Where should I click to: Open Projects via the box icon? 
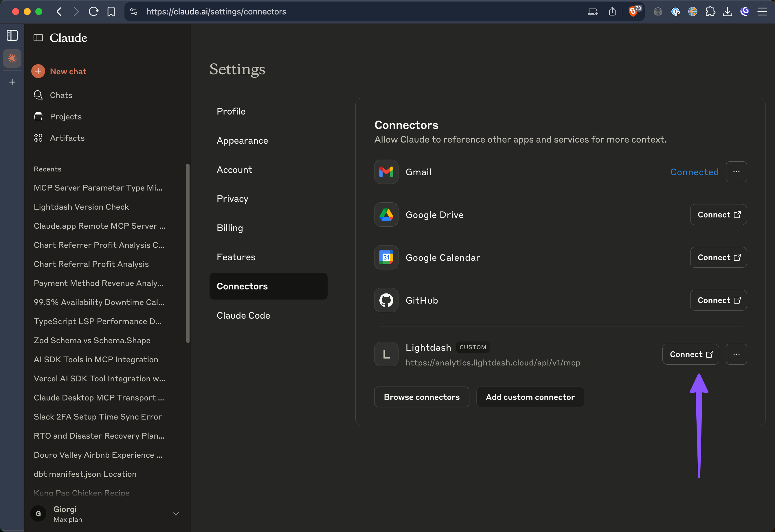point(38,116)
